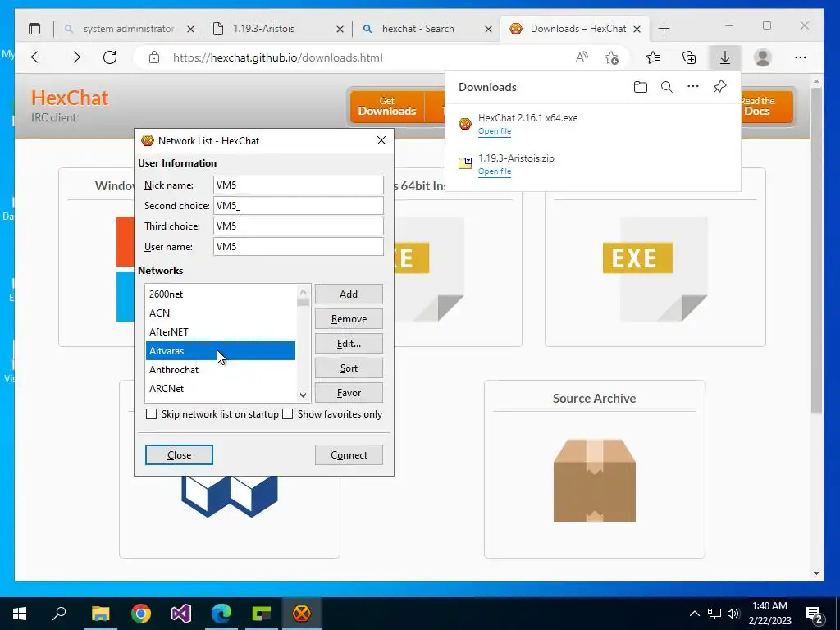Click the Second choice input field
840x630 pixels.
pos(299,206)
